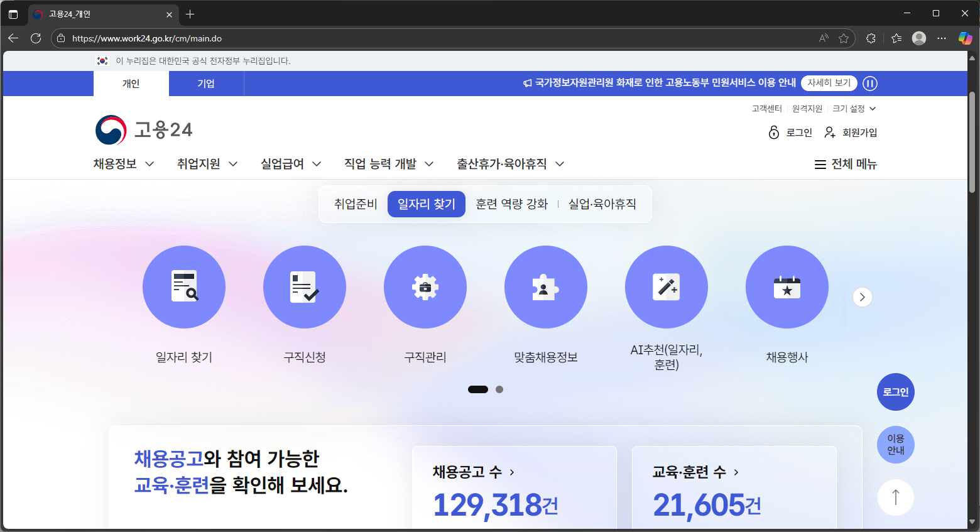Open AI추천(일자리, 훈련) recommendation icon
Image resolution: width=980 pixels, height=532 pixels.
point(667,286)
